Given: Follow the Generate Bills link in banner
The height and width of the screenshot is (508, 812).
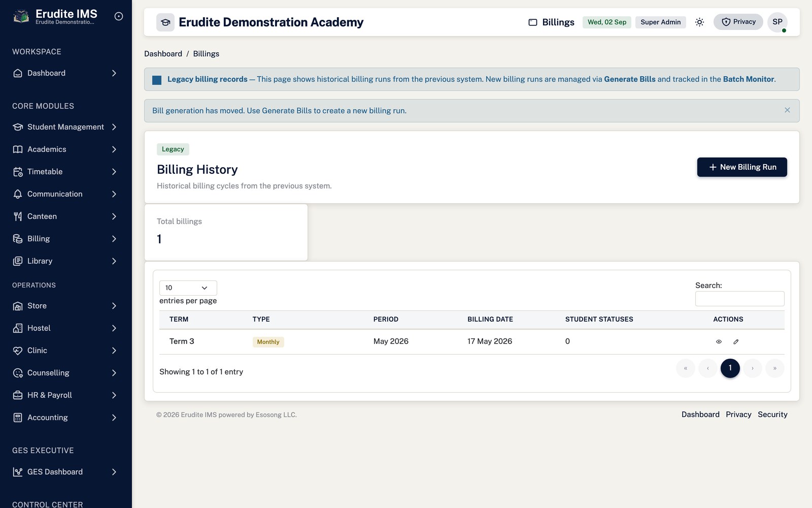Looking at the screenshot, I should [630, 79].
